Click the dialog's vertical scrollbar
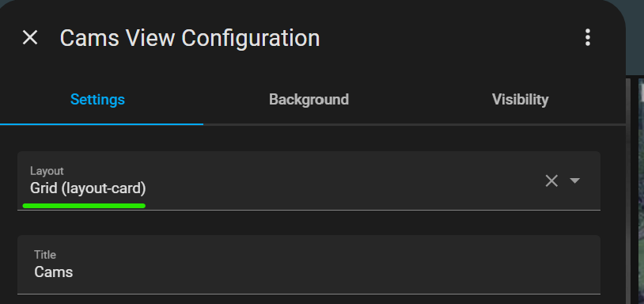This screenshot has width=644, height=304. click(628, 191)
